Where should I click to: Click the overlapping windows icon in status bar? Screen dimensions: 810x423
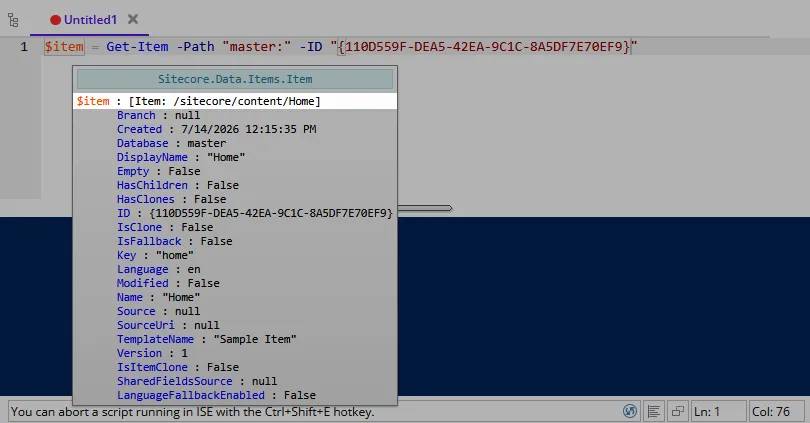click(x=678, y=411)
